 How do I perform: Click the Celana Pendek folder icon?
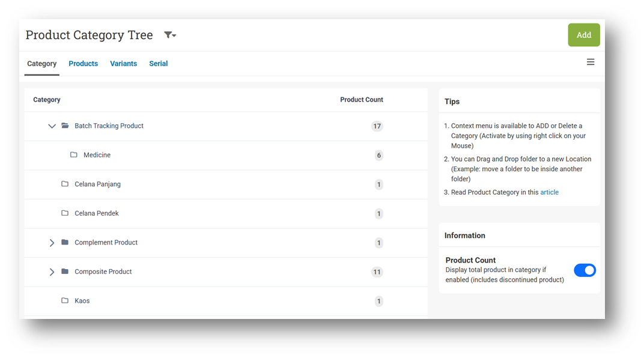[65, 213]
